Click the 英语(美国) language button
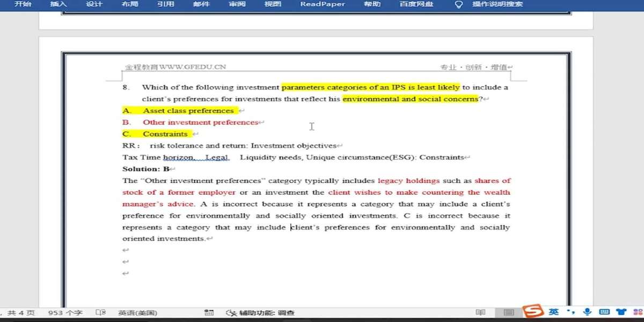The image size is (644, 322). tap(138, 312)
